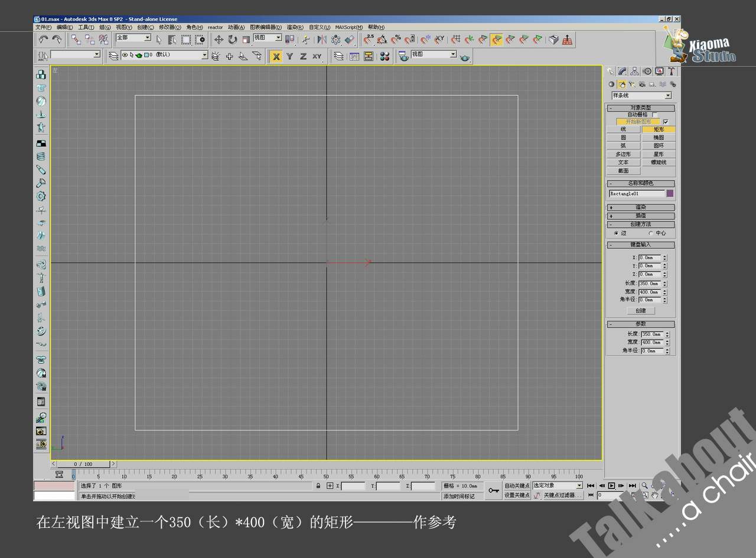
Task: Expand the 插值 rollout
Action: coord(641,216)
